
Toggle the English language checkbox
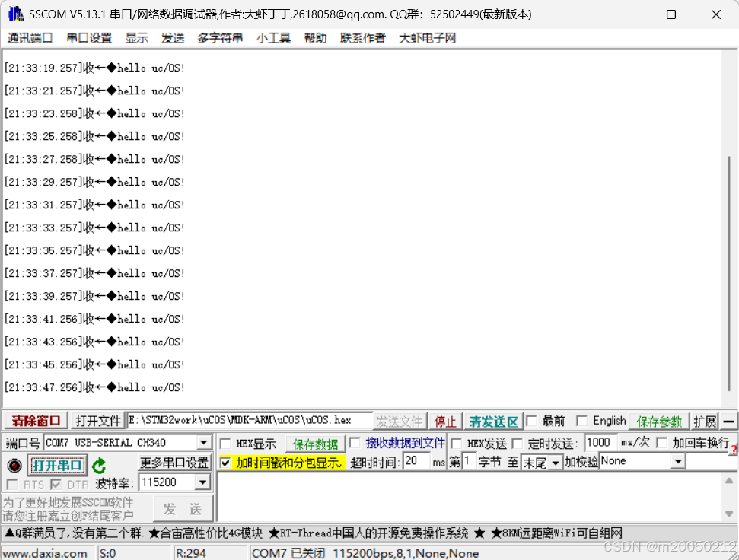coord(582,421)
